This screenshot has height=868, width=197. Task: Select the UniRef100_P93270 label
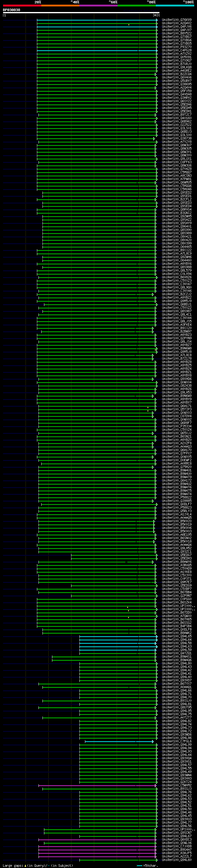coord(177,47)
